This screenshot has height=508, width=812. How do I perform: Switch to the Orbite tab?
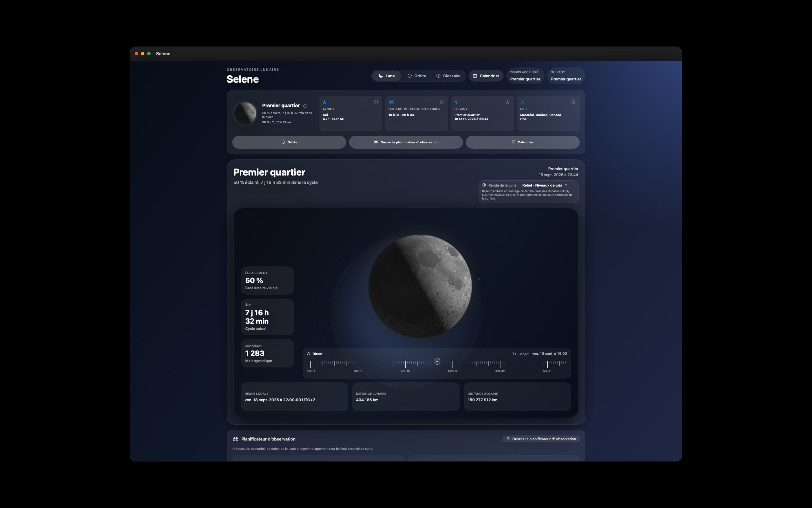(x=417, y=76)
